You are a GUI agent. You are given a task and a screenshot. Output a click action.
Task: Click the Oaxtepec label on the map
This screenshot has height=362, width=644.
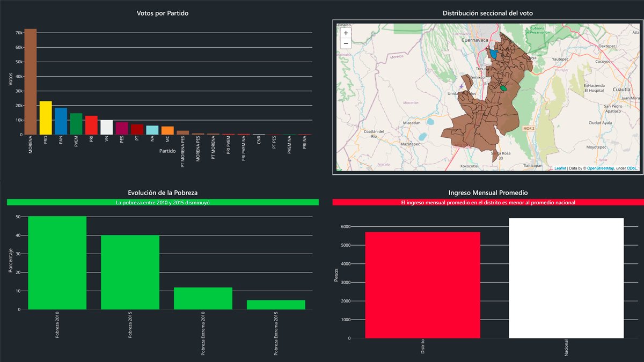pos(607,46)
